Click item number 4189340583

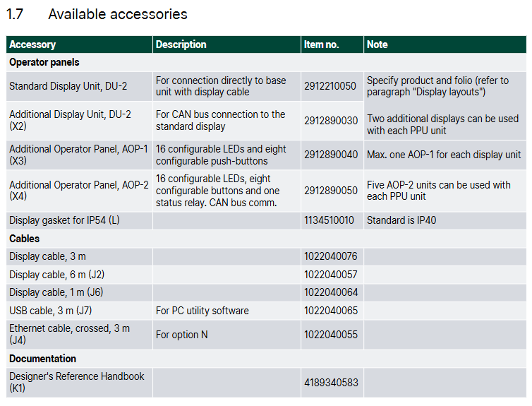tap(330, 383)
